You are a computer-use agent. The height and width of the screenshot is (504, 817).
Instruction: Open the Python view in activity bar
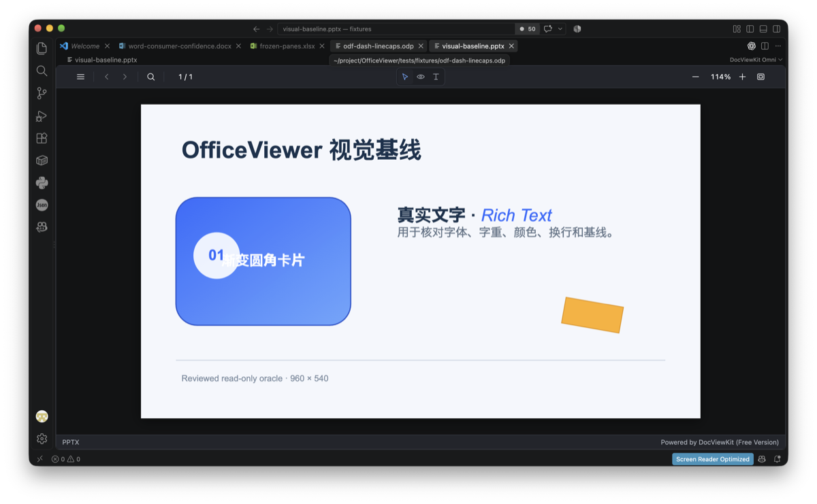click(x=42, y=183)
